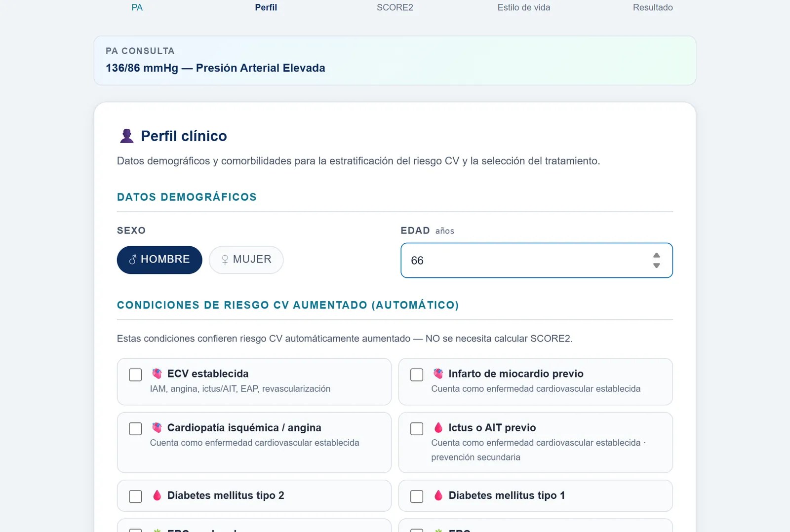Click the DATOS DEMOGRÁFICOS section heading
The image size is (790, 532).
click(x=187, y=197)
